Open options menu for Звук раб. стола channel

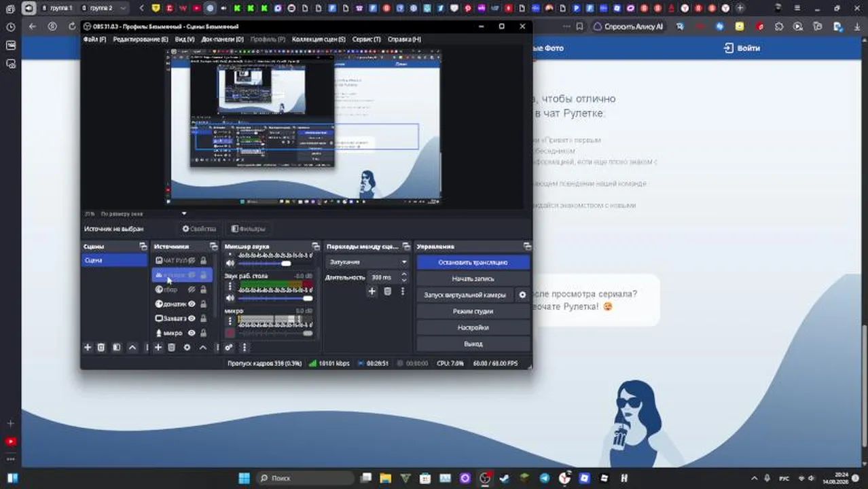pyautogui.click(x=230, y=286)
